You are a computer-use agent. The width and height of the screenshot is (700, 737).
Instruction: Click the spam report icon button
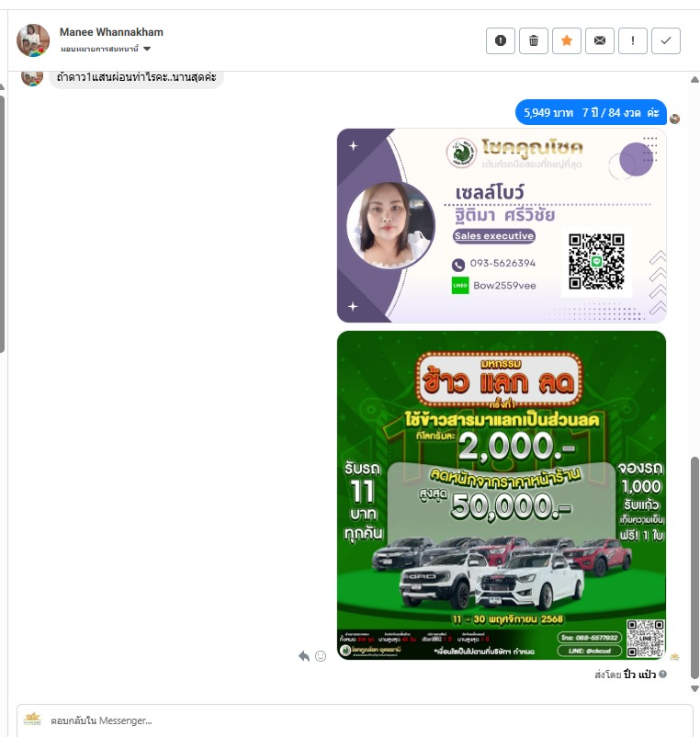pyautogui.click(x=501, y=40)
